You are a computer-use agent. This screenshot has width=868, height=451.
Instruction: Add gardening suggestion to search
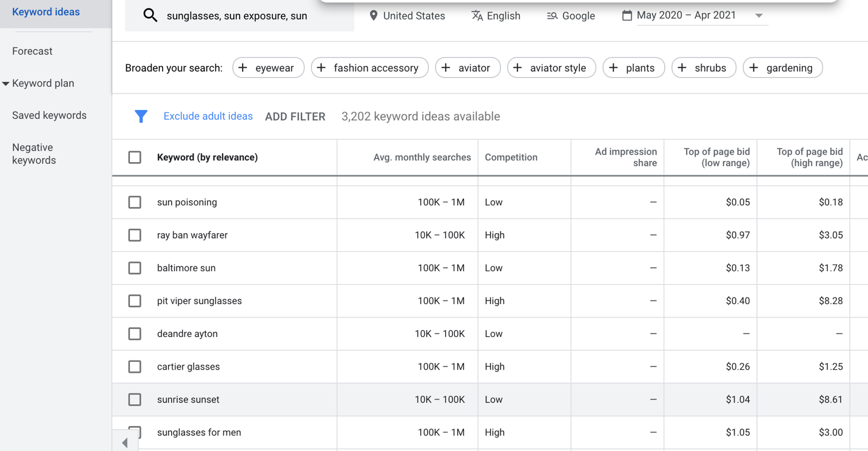pos(782,68)
